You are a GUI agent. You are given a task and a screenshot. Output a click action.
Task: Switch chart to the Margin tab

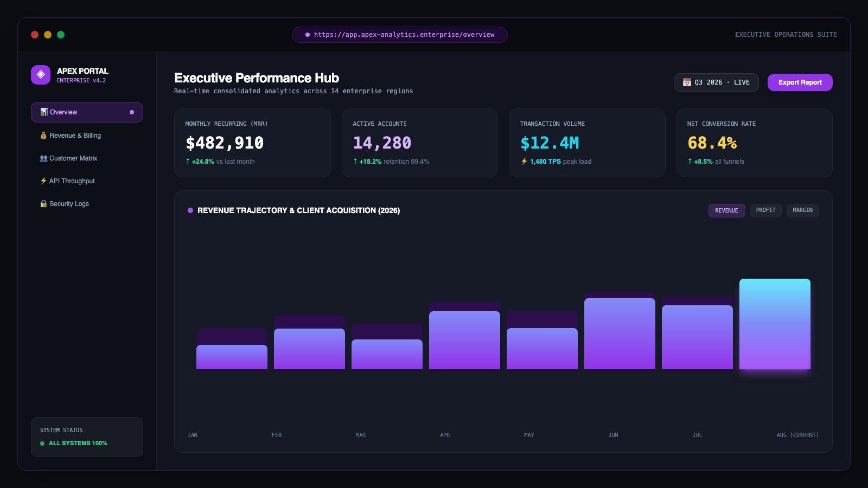click(802, 210)
